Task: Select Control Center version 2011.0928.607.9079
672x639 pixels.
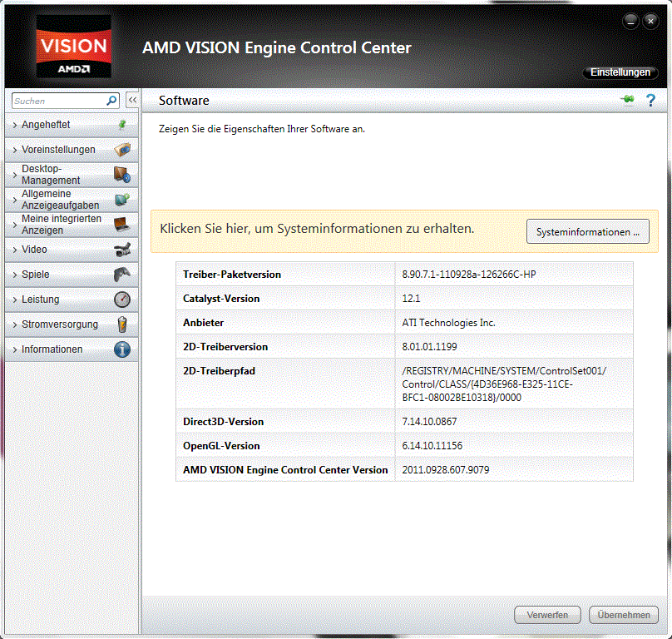Action: (x=445, y=469)
